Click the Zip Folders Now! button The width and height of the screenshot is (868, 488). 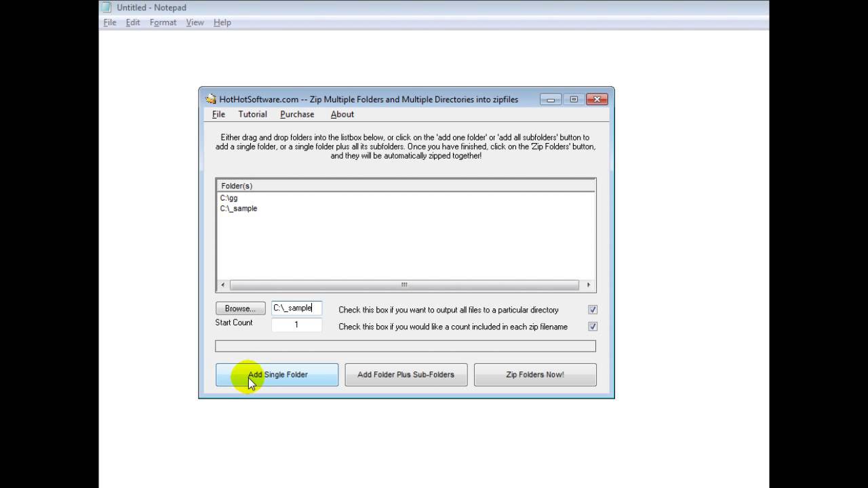click(535, 375)
